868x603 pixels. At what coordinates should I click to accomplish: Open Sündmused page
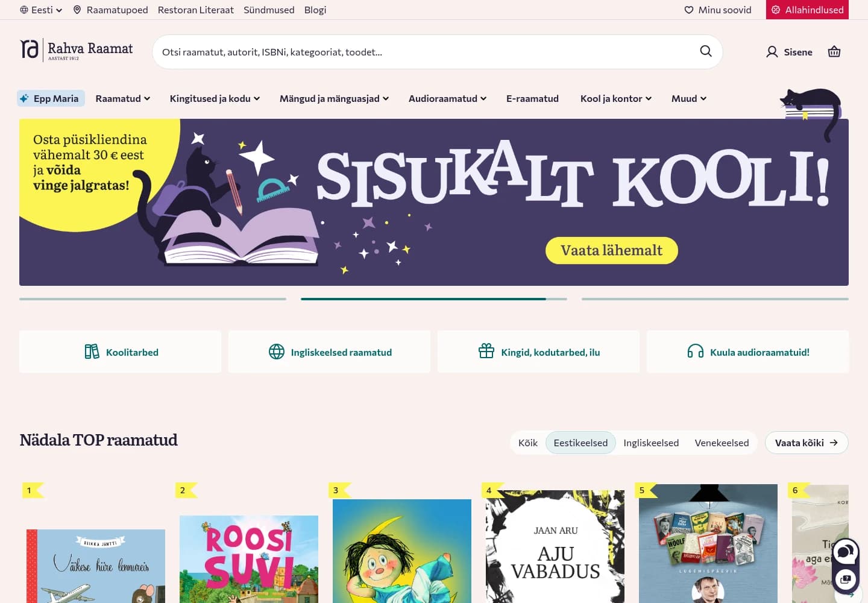coord(269,10)
